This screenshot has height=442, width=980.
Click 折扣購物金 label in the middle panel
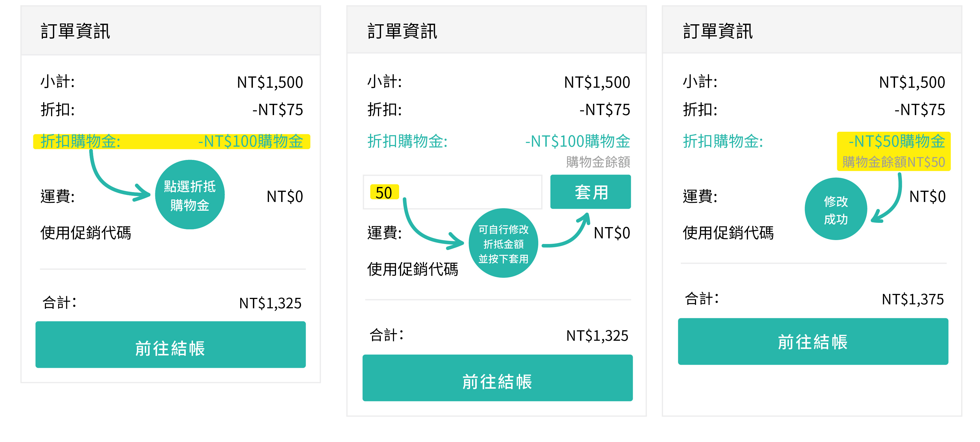pos(407,142)
